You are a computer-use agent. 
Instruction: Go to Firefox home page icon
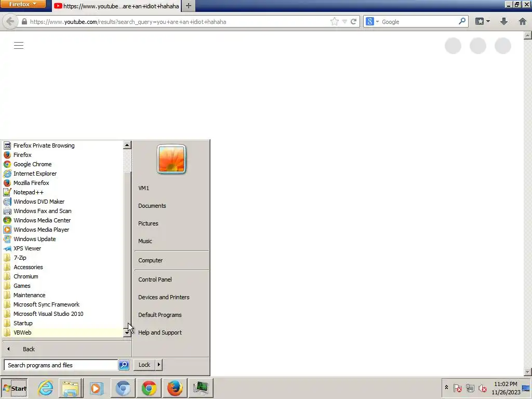coord(523,22)
